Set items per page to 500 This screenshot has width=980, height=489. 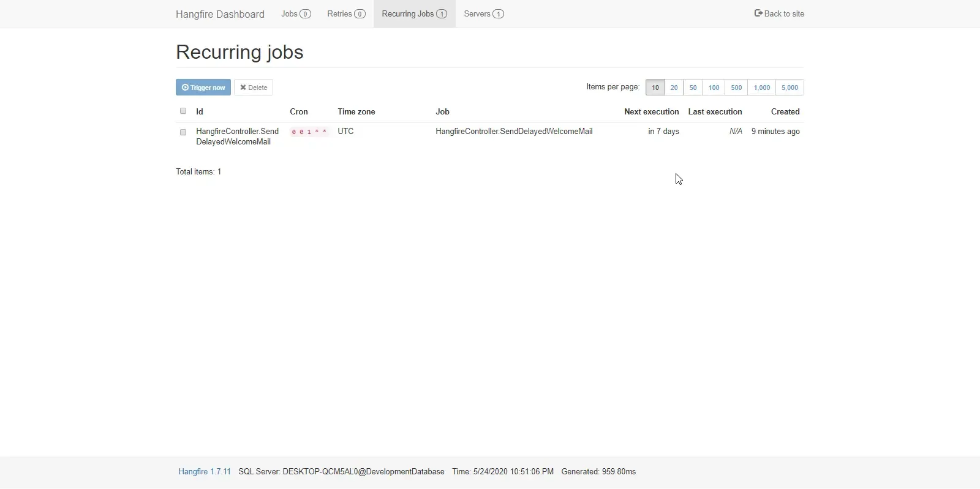pyautogui.click(x=736, y=88)
